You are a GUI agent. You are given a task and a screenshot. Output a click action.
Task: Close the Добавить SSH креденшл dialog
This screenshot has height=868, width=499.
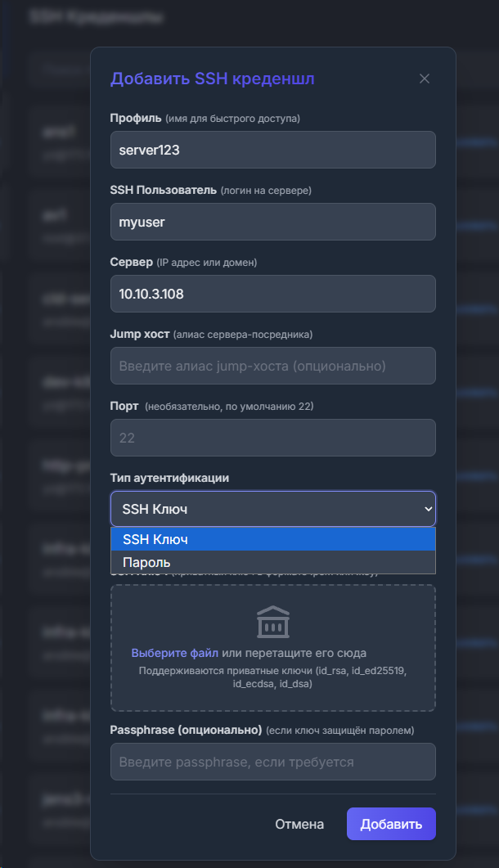tap(425, 79)
